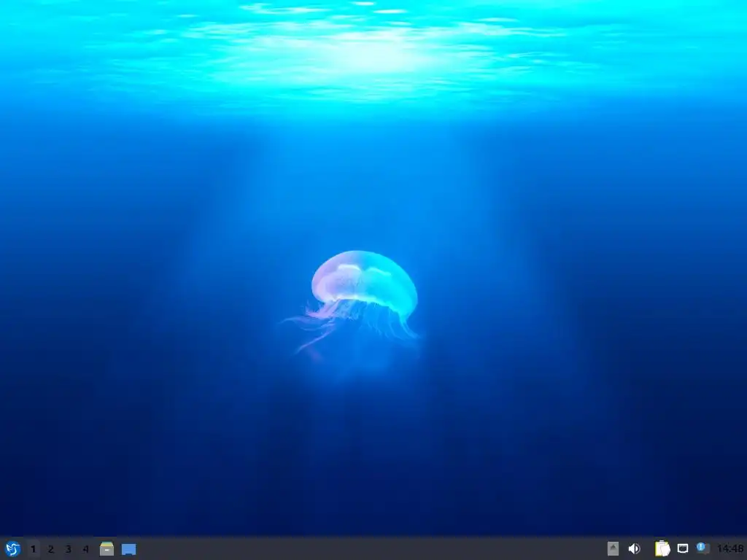The height and width of the screenshot is (560, 747).
Task: Switch to workspace 3
Action: tap(68, 549)
